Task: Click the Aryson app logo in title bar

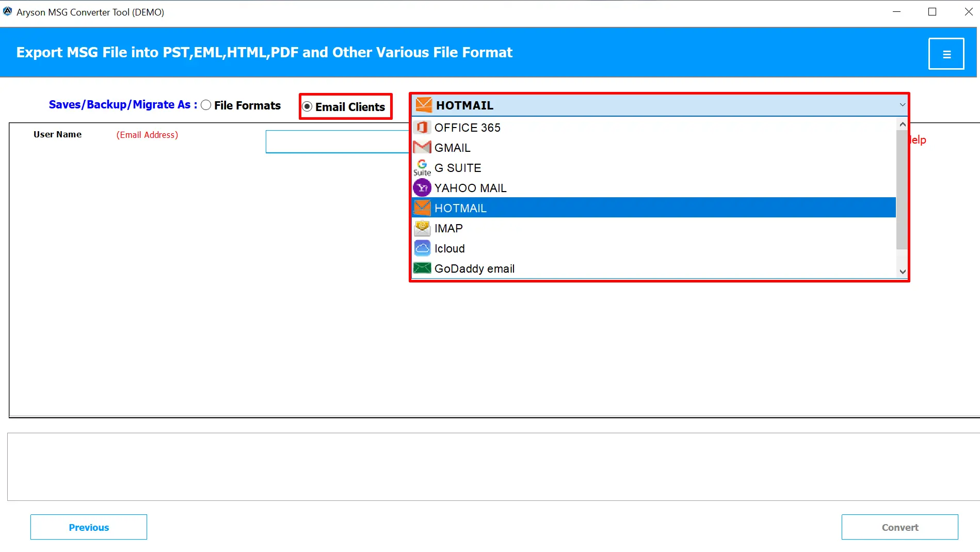Action: pos(7,11)
